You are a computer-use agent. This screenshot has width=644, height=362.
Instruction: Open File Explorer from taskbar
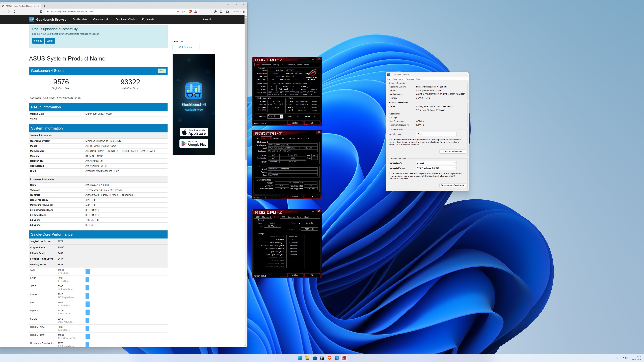coord(307,358)
